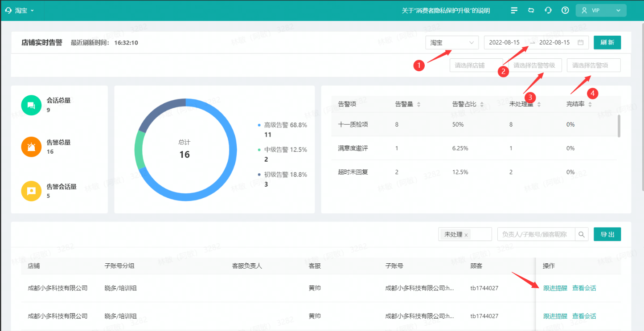Click the green 会话总量 chat icon
The width and height of the screenshot is (644, 331).
click(31, 105)
